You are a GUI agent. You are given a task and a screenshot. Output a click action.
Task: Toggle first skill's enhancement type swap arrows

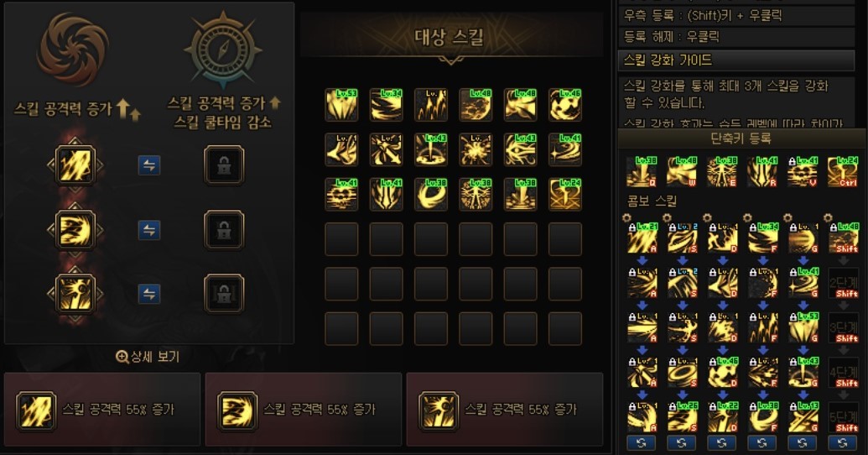149,165
